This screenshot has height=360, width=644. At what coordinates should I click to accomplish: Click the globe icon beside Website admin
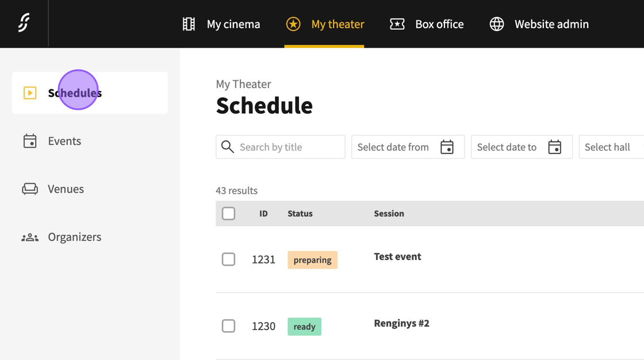[497, 24]
